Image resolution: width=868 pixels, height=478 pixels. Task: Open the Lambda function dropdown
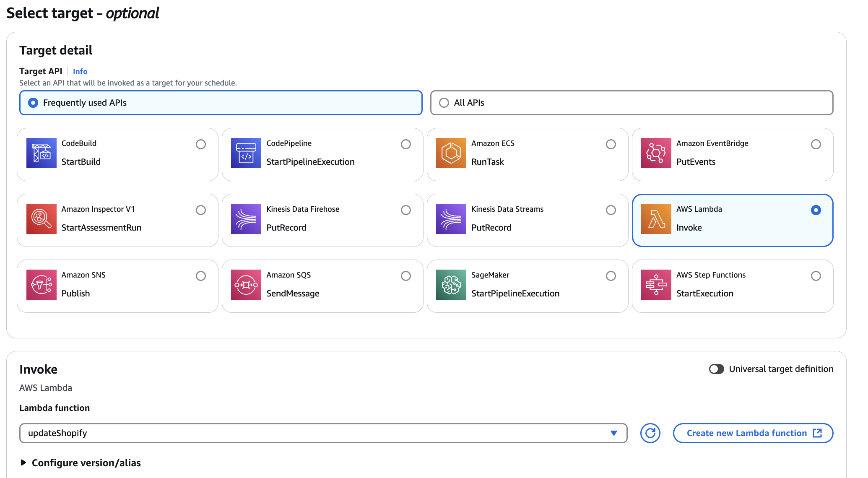click(x=323, y=433)
